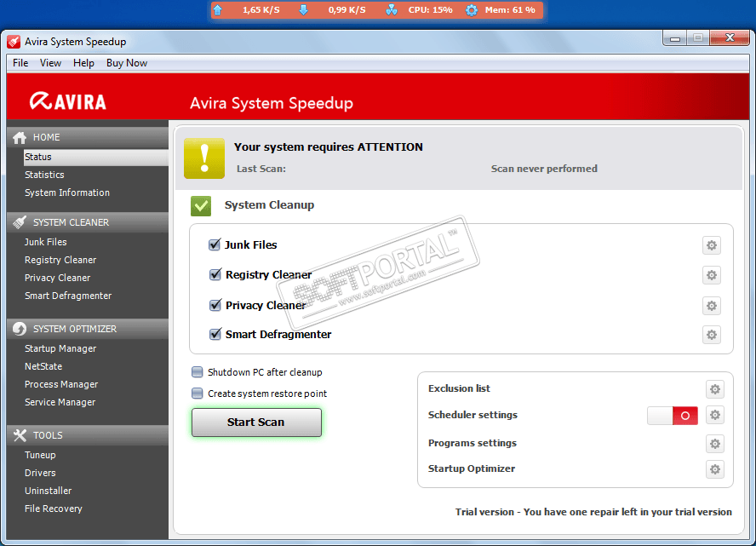The width and height of the screenshot is (756, 546).
Task: Click 'Your system requires ATTENTION' text
Action: (329, 147)
